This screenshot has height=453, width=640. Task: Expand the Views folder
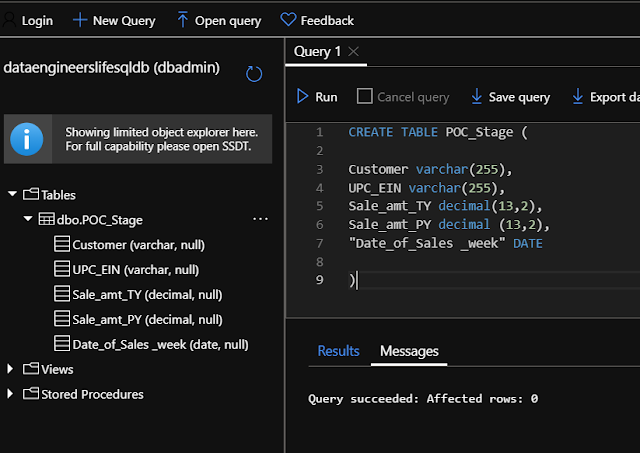click(x=10, y=369)
